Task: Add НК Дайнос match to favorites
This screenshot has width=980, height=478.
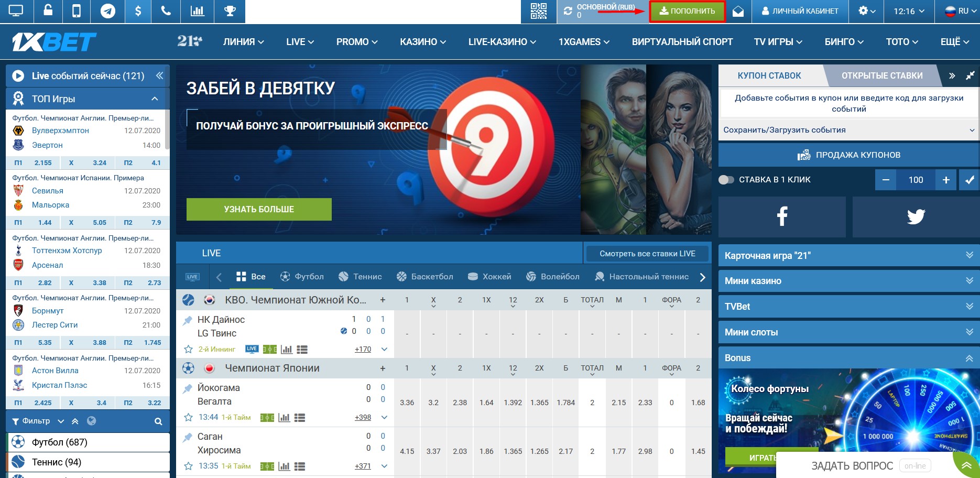Action: (x=188, y=349)
